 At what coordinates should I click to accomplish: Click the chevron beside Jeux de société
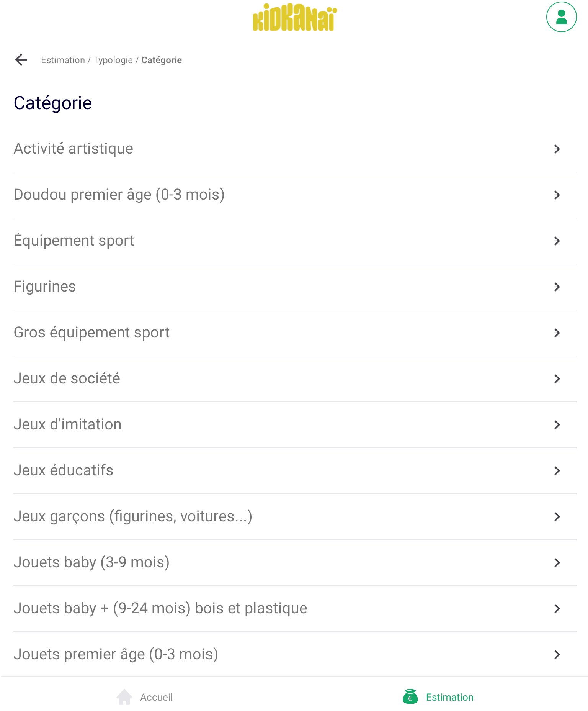coord(557,379)
